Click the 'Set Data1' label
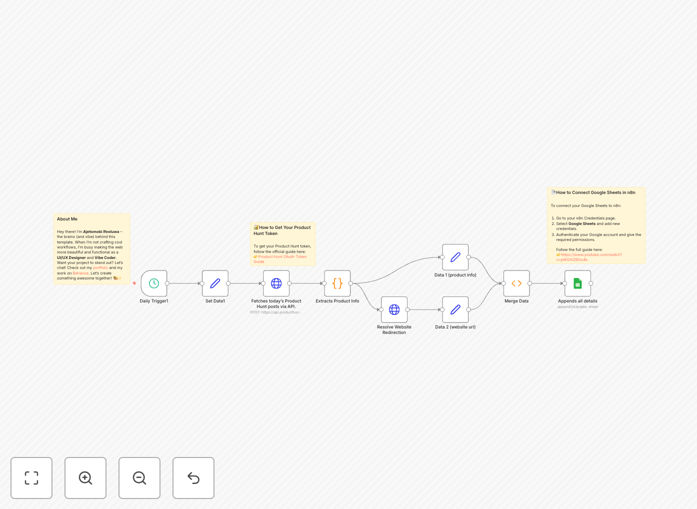Image resolution: width=697 pixels, height=509 pixels. 215,301
